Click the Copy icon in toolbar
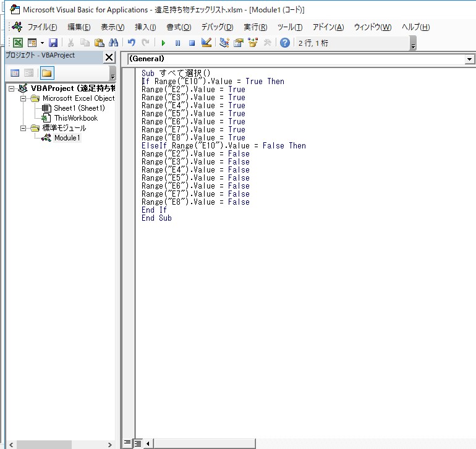Screen dimensions: 476x449 [x=85, y=43]
